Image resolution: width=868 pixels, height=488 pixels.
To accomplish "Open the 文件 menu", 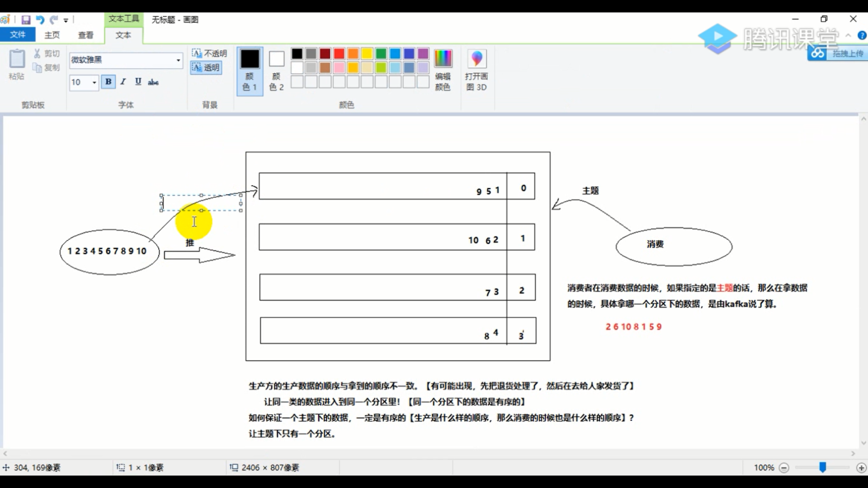I will 18,35.
